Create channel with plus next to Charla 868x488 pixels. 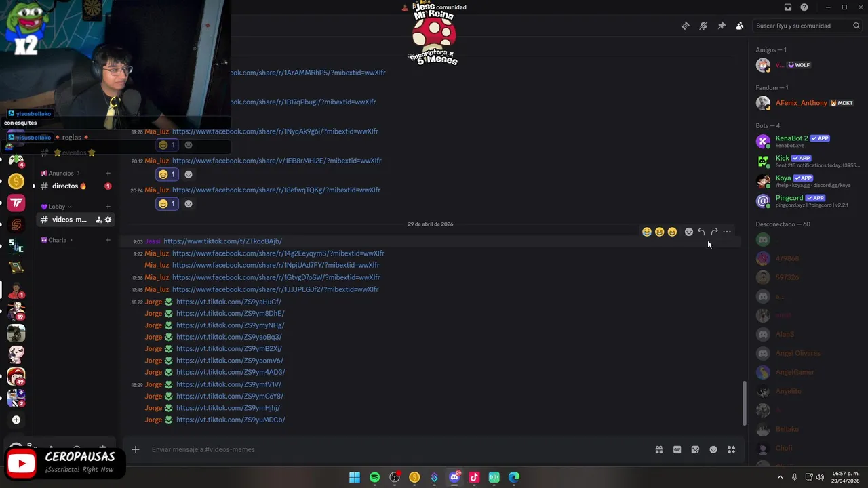(108, 240)
